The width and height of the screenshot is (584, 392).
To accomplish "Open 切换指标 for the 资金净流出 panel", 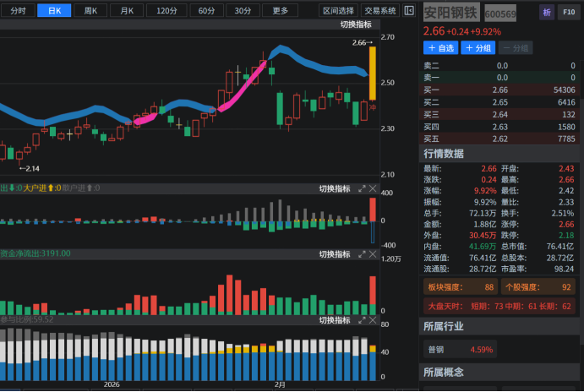I will (x=334, y=253).
